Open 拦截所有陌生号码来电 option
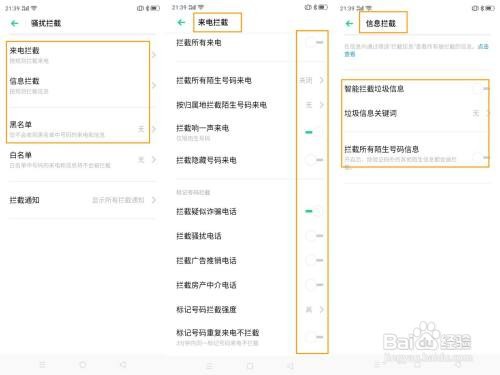Screen dimensions: 500x375 click(250, 80)
